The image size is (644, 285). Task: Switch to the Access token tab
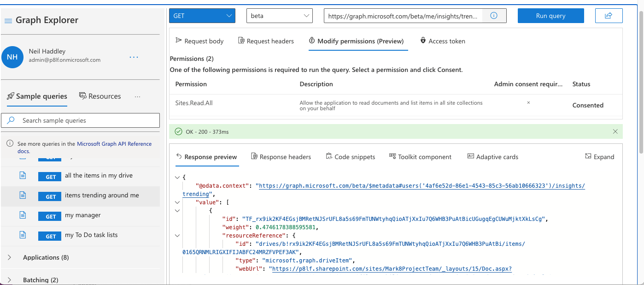[442, 41]
